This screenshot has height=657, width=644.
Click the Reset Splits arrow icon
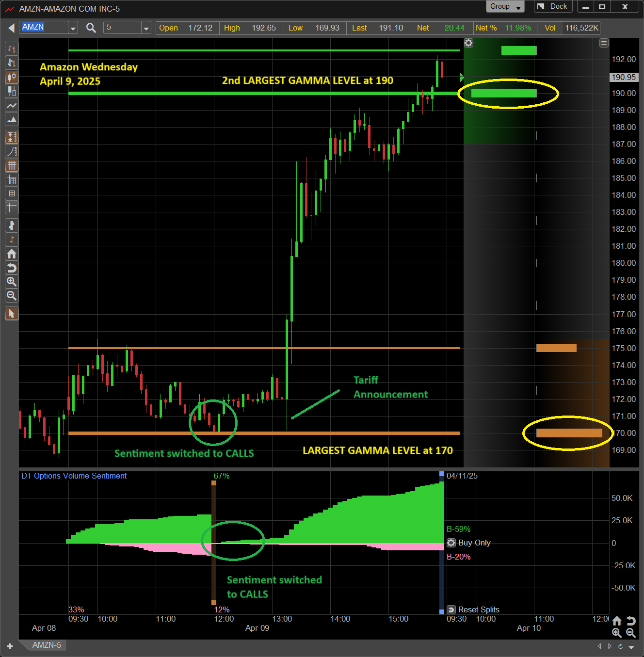(x=451, y=609)
